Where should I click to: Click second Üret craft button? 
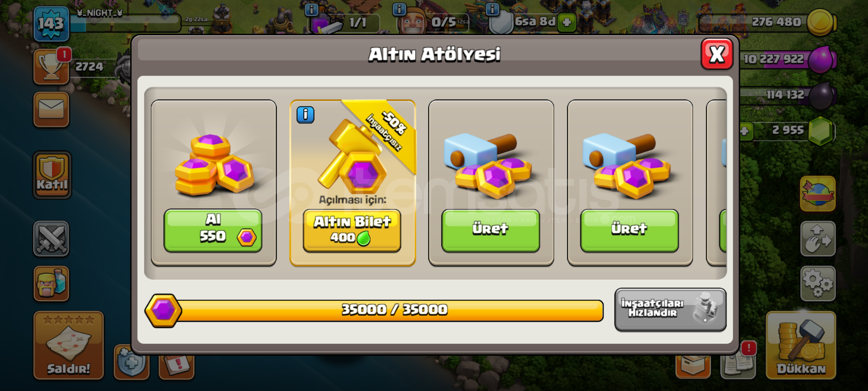(x=629, y=230)
